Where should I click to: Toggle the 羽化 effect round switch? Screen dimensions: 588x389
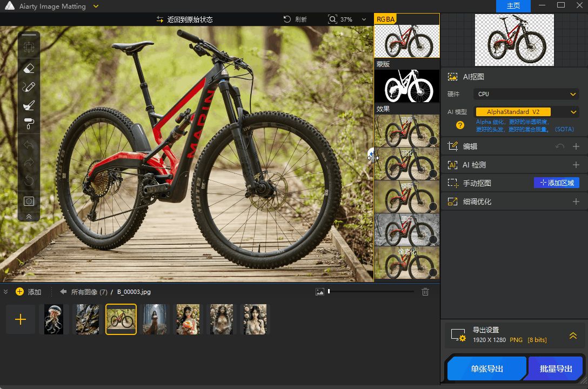[x=433, y=174]
